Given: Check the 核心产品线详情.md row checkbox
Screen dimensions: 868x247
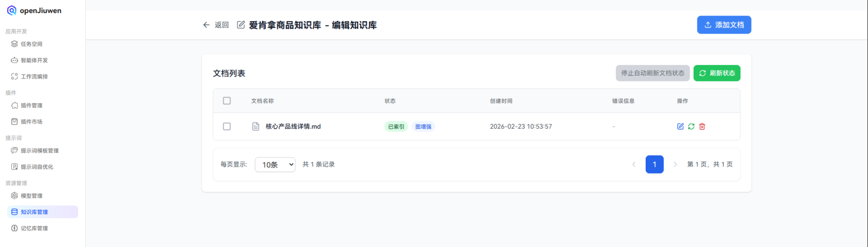Looking at the screenshot, I should click(226, 126).
